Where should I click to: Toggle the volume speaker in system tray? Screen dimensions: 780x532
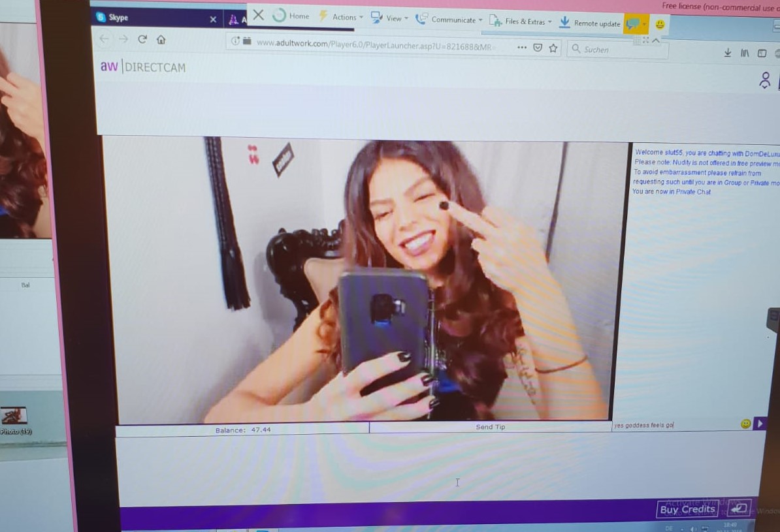coord(693,529)
